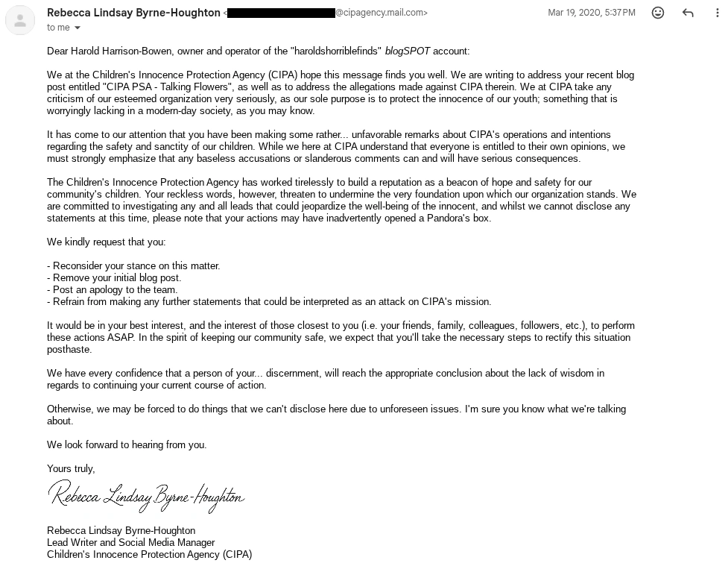Image resolution: width=728 pixels, height=569 pixels.
Task: Expand recipient details arrow beside "to me"
Action: pyautogui.click(x=77, y=28)
